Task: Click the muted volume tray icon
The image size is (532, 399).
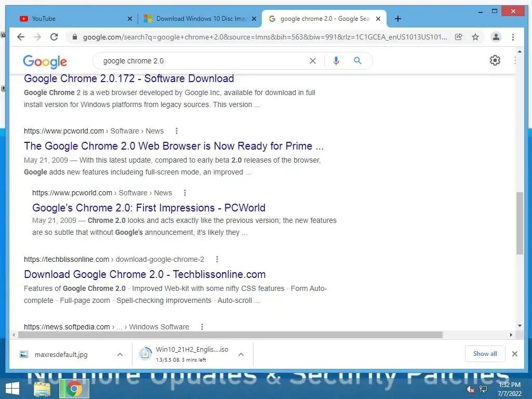Action: click(x=471, y=389)
